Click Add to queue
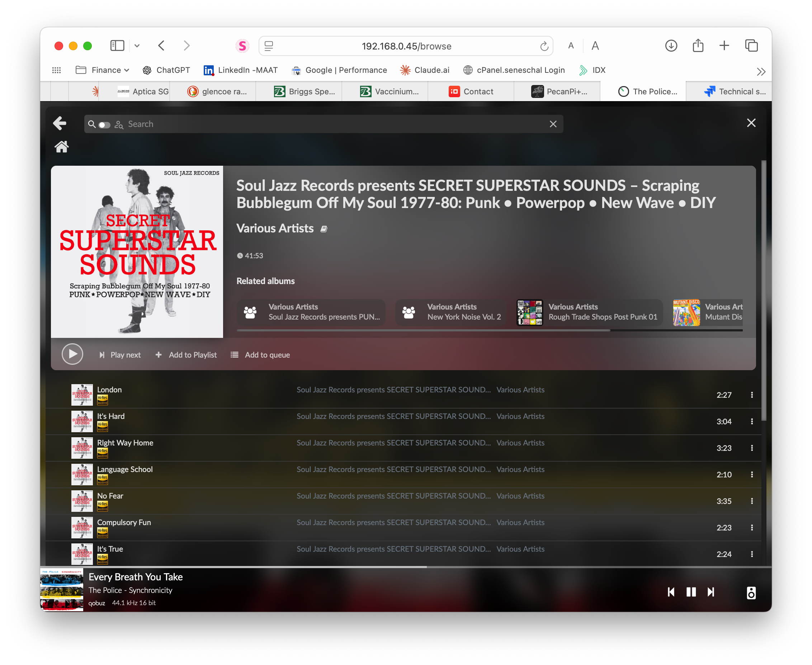Viewport: 812px width, 665px height. pos(260,355)
